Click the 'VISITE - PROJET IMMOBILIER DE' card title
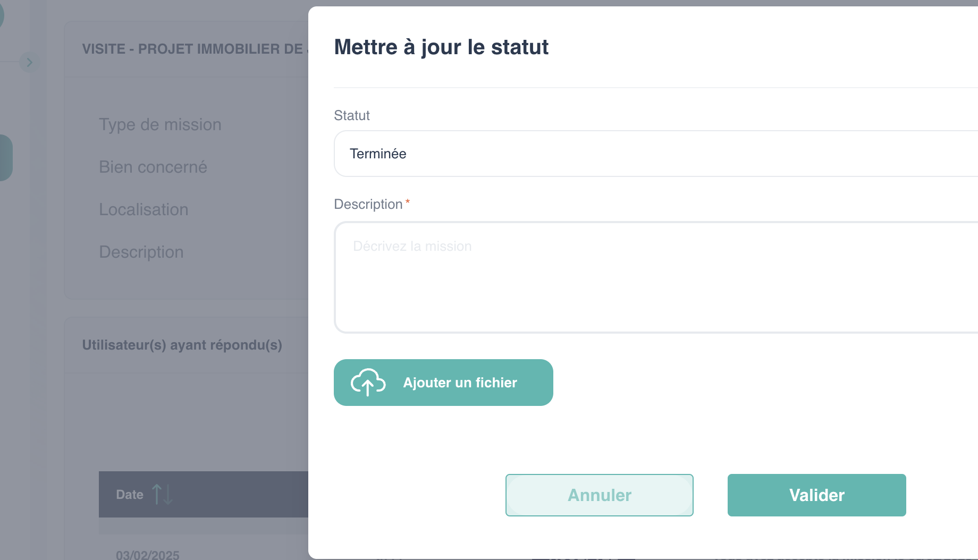This screenshot has height=560, width=978. [192, 49]
